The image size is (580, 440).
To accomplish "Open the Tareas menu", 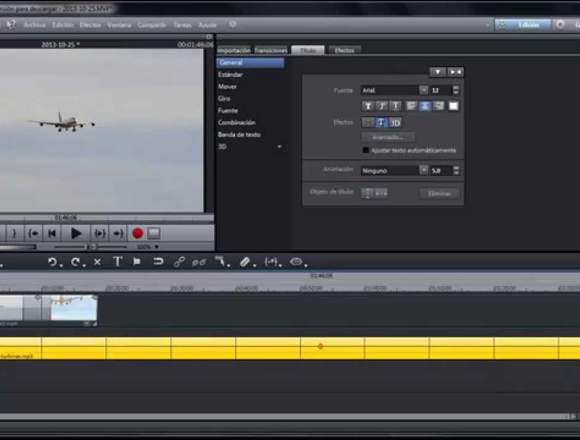I will click(182, 25).
